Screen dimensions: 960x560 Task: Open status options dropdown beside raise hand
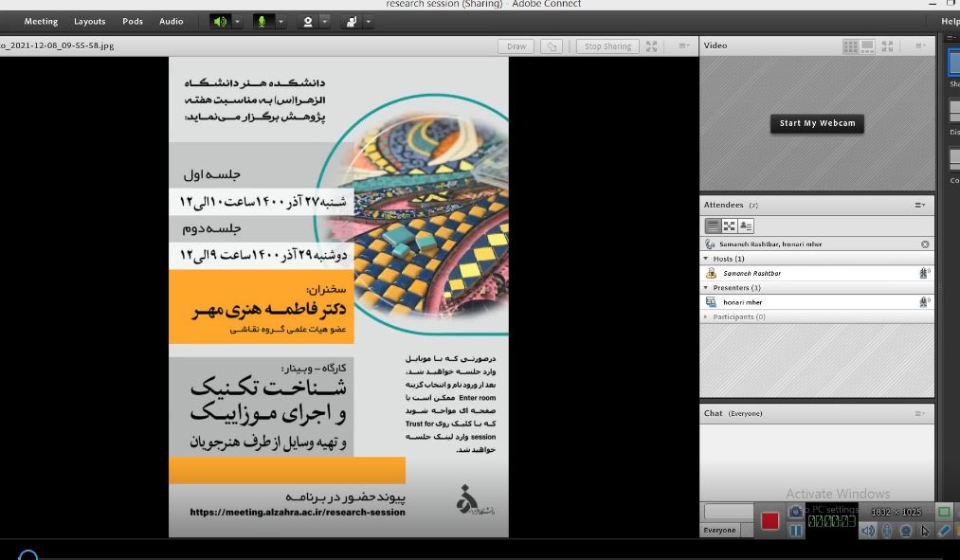pyautogui.click(x=369, y=22)
